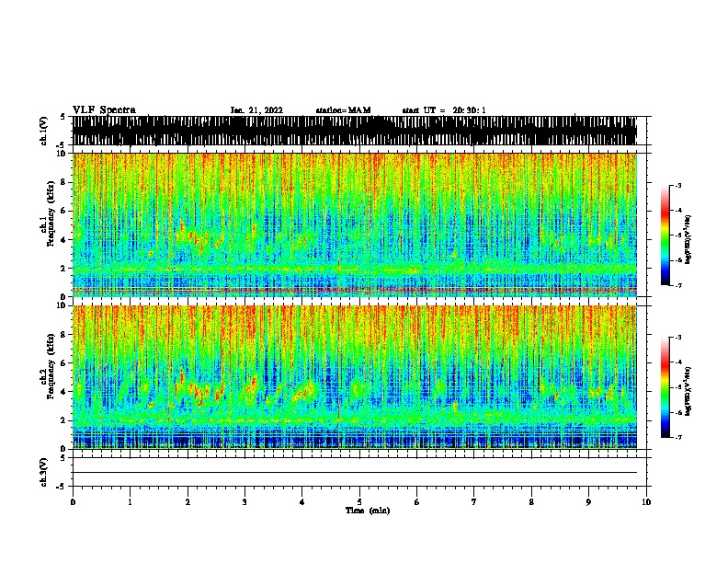
Task: Click the ch.1 spectrogram color scale bar
Action: tap(665, 236)
